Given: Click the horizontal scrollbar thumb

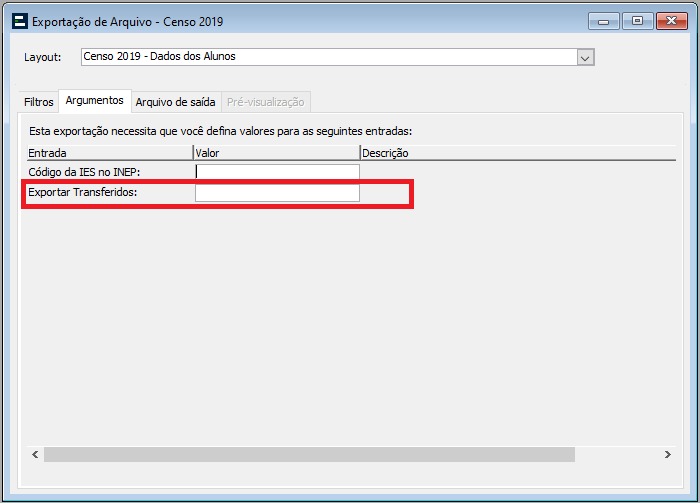Looking at the screenshot, I should pyautogui.click(x=310, y=454).
